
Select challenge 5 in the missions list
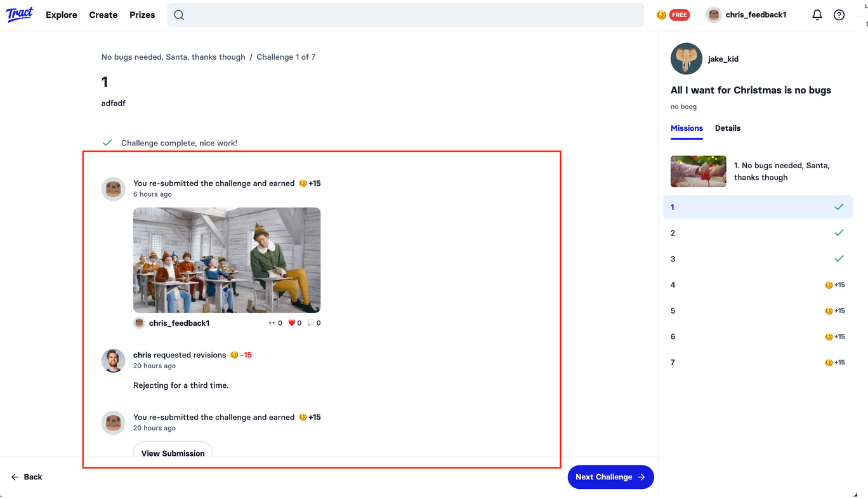click(758, 311)
